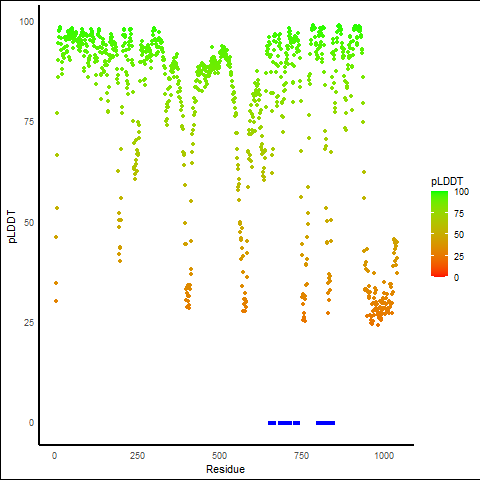Click the legend label 0
Image resolution: width=480 pixels, height=480 pixels.
point(456,277)
